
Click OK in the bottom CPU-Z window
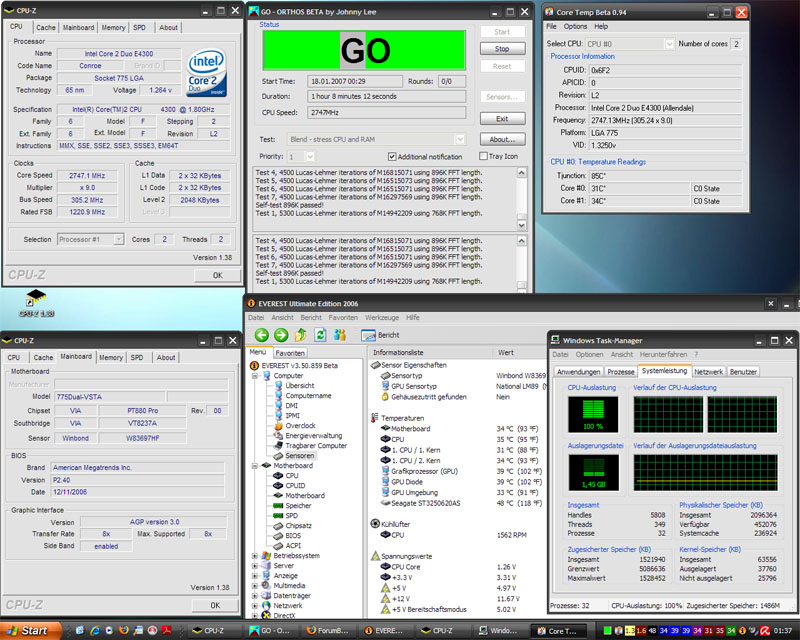click(215, 605)
